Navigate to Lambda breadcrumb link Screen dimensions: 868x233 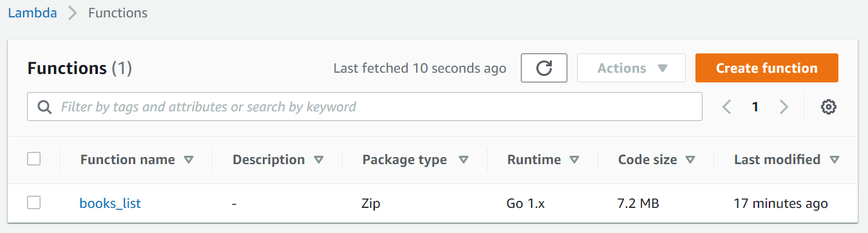coord(32,13)
